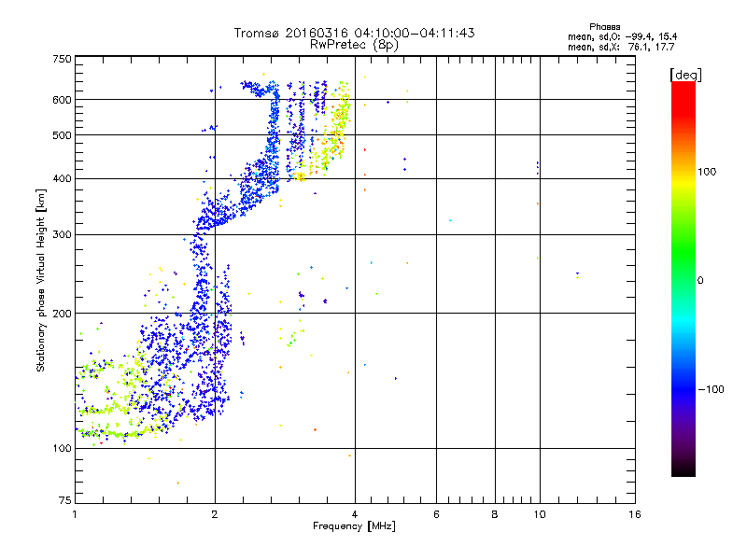This screenshot has width=747, height=560.
Task: Click x-axis tick label '10'
Action: tap(540, 514)
